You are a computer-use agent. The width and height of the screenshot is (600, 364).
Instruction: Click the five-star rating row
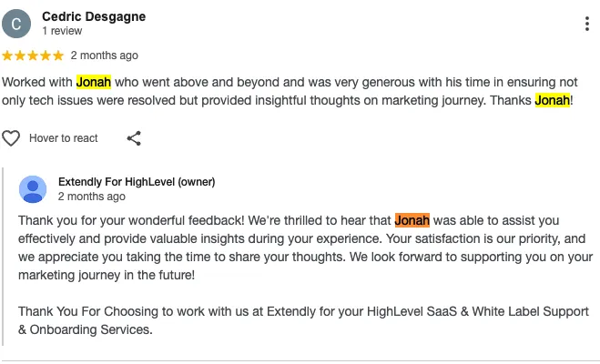tap(33, 56)
